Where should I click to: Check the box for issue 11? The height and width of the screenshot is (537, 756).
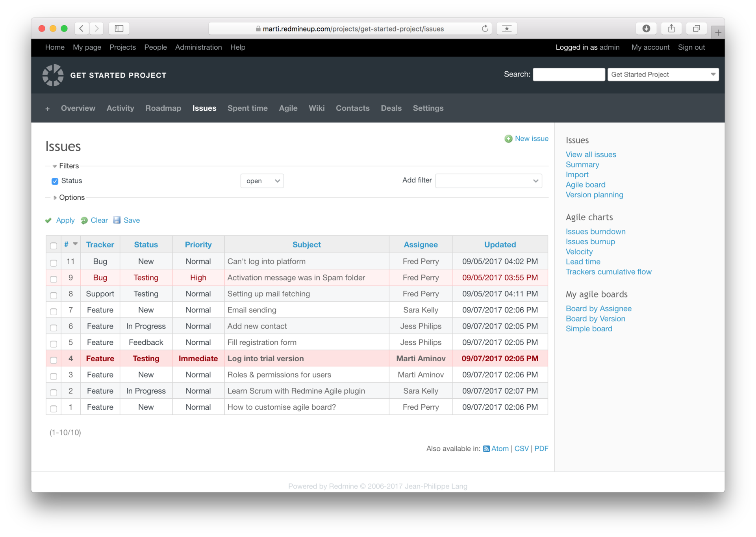coord(54,262)
